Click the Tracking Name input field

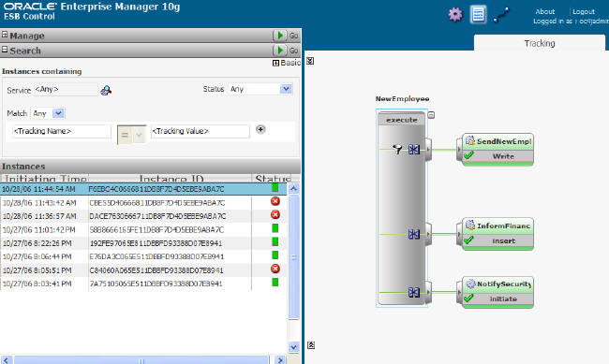coord(61,131)
